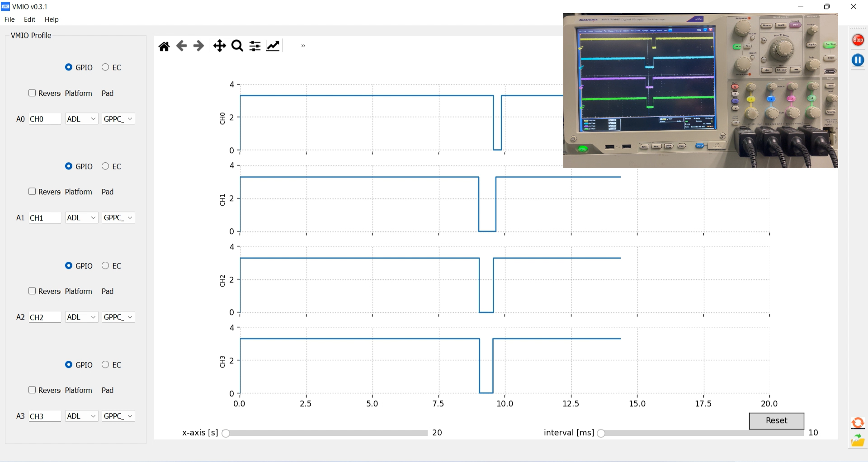868x462 pixels.
Task: Open the Edit menu
Action: [29, 19]
